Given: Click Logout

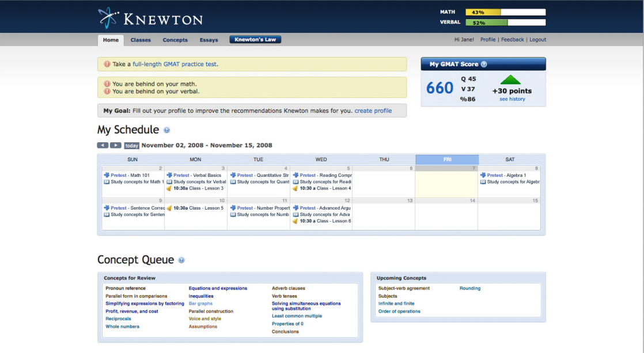Looking at the screenshot, I should coord(537,40).
